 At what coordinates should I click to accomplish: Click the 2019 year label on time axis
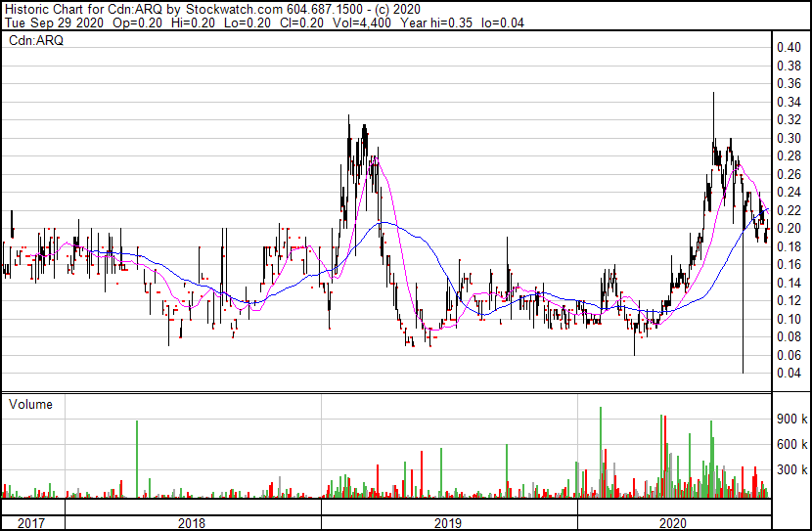click(448, 523)
